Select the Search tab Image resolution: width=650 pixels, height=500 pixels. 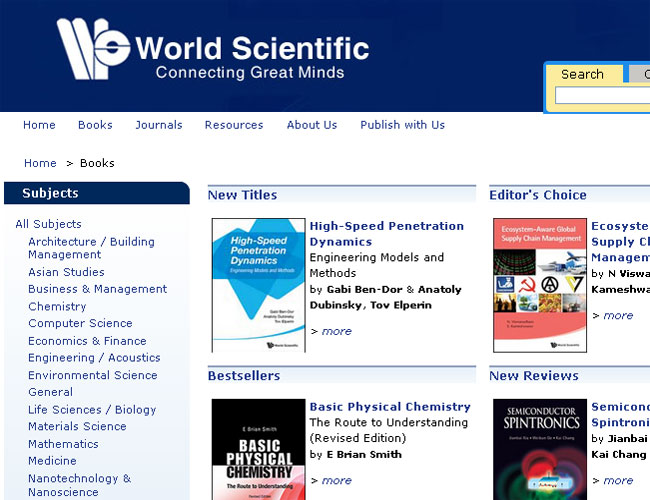click(582, 74)
